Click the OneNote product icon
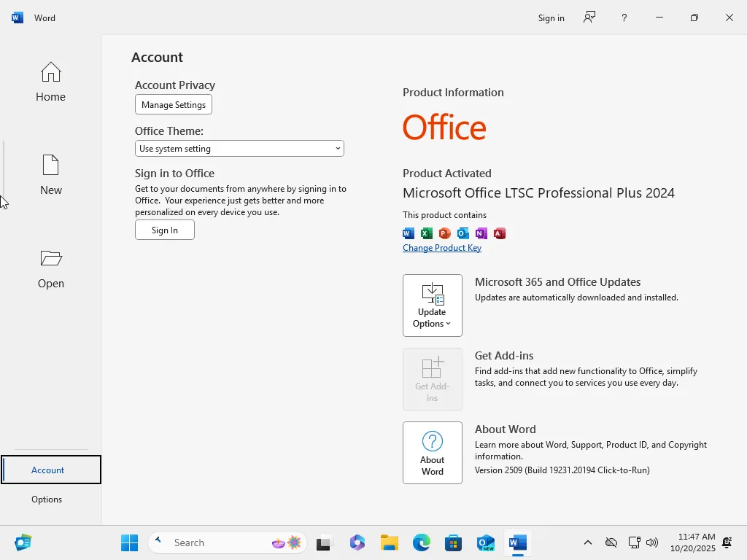747x560 pixels. (481, 233)
